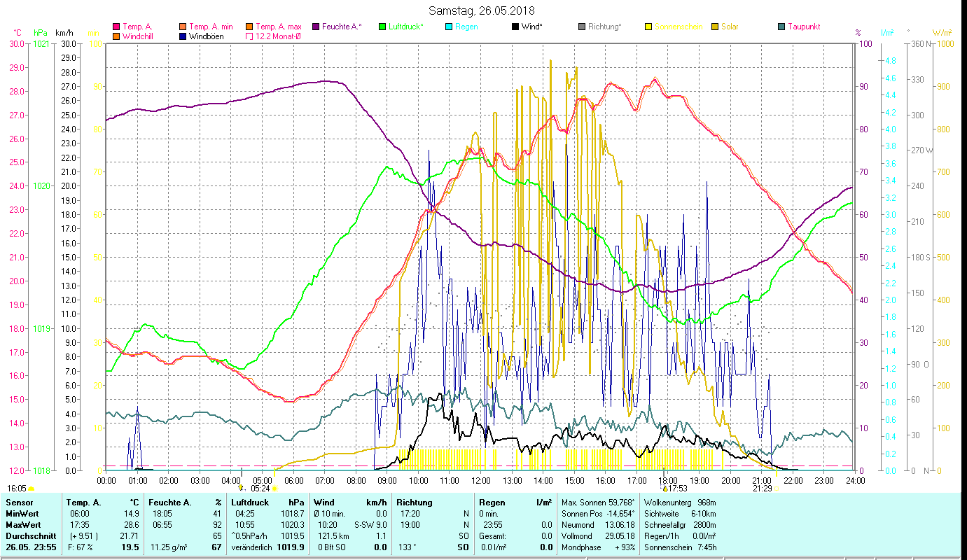Click the Wolkenunterg 968m entry
The height and width of the screenshot is (560, 967).
tap(680, 503)
